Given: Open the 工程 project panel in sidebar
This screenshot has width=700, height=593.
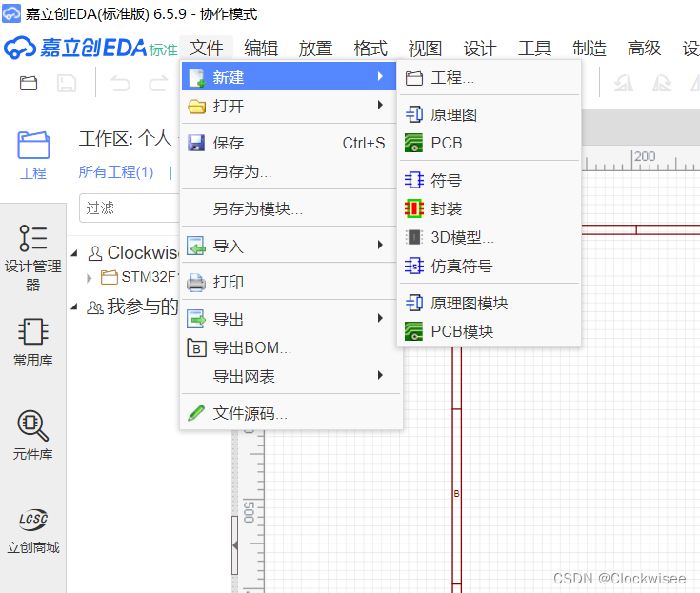Looking at the screenshot, I should (33, 155).
